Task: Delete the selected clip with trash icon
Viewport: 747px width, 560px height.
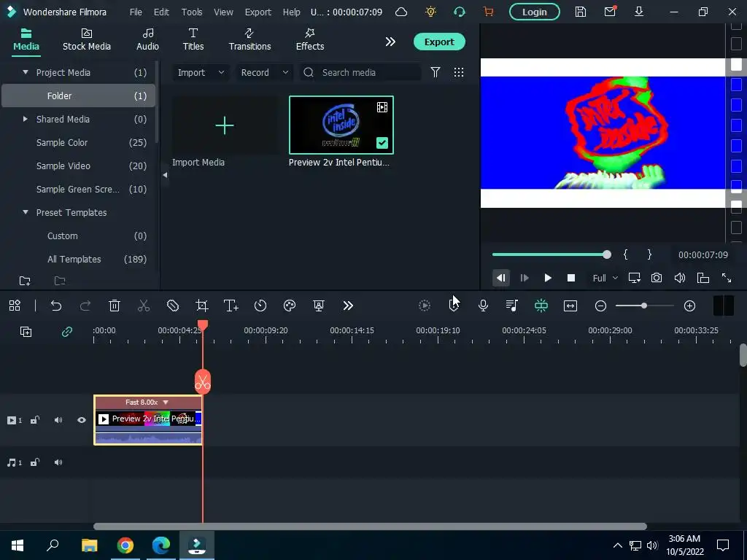Action: click(x=115, y=306)
